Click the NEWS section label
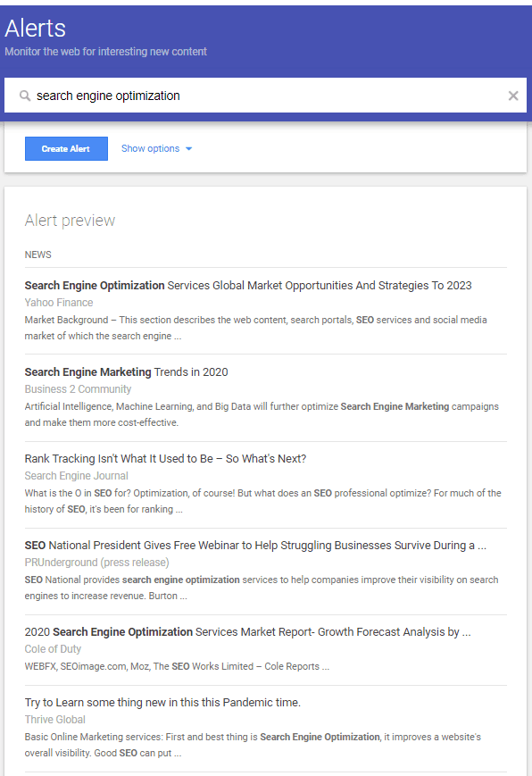This screenshot has height=776, width=532. pyautogui.click(x=38, y=254)
